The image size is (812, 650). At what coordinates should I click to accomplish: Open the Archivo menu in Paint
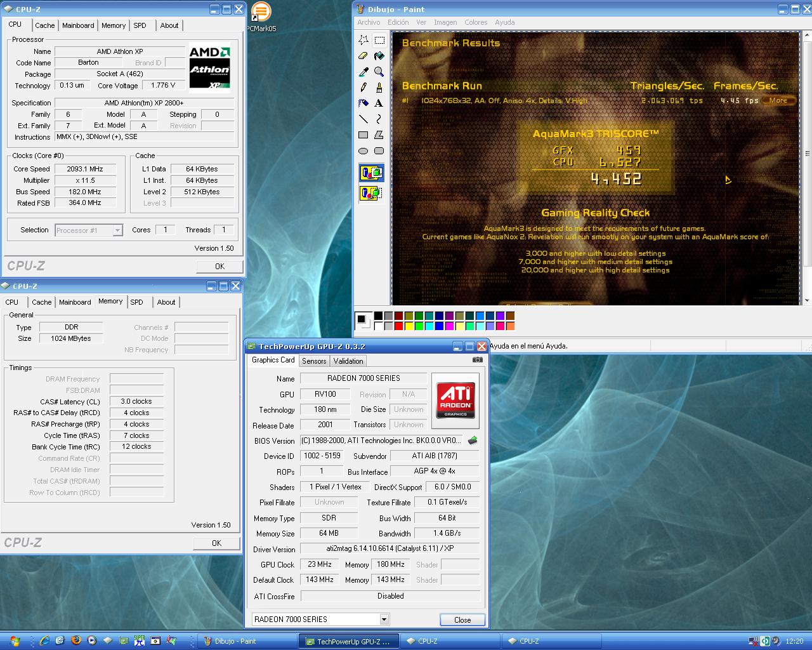[x=369, y=22]
